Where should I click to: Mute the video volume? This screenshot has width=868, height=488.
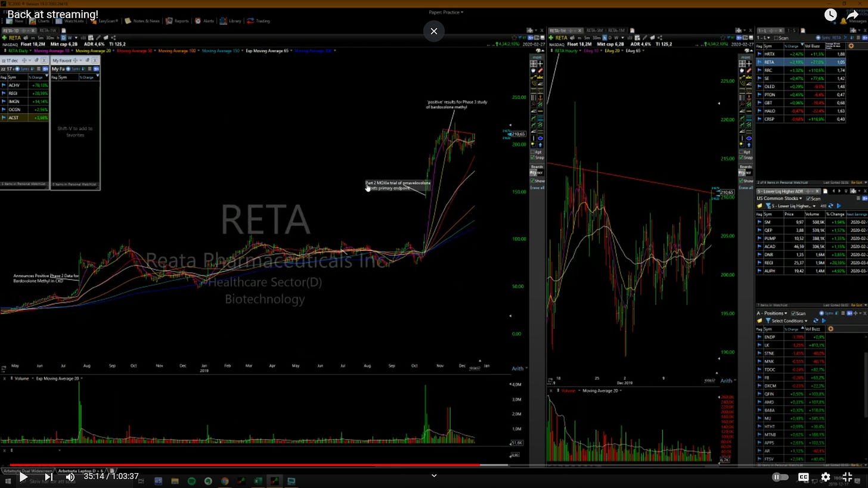click(70, 477)
